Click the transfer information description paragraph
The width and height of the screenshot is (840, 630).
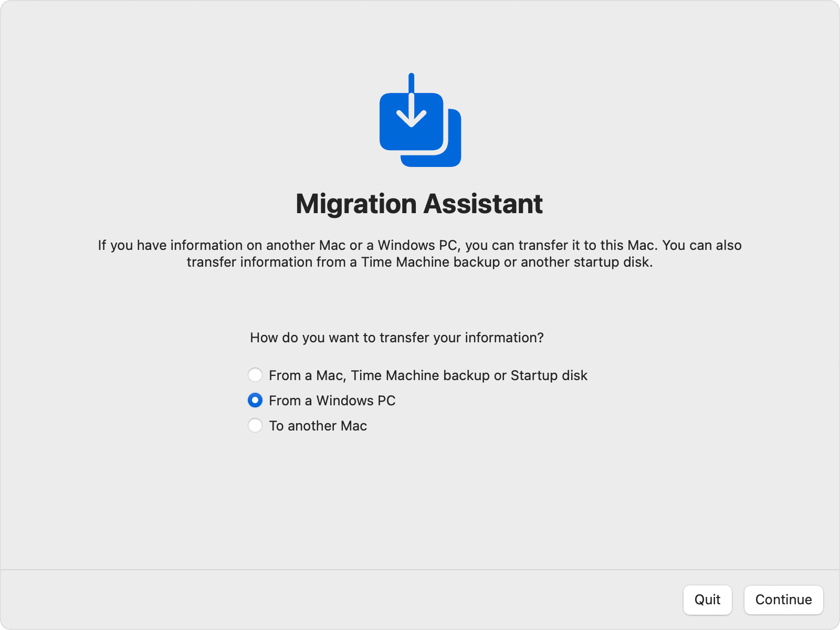[419, 254]
